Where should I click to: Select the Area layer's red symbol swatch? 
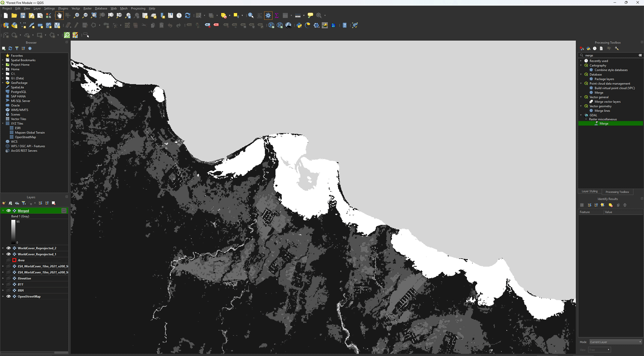click(14, 260)
